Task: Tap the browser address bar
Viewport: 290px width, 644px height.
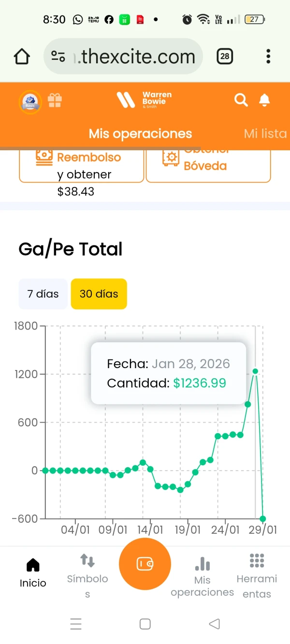Action: 123,56
